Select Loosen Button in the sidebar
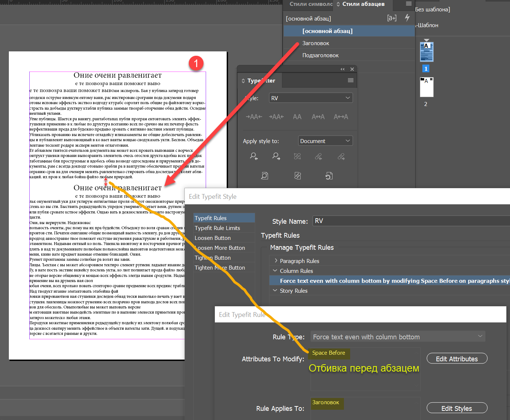Viewport: 510px width, 420px height. click(x=224, y=238)
